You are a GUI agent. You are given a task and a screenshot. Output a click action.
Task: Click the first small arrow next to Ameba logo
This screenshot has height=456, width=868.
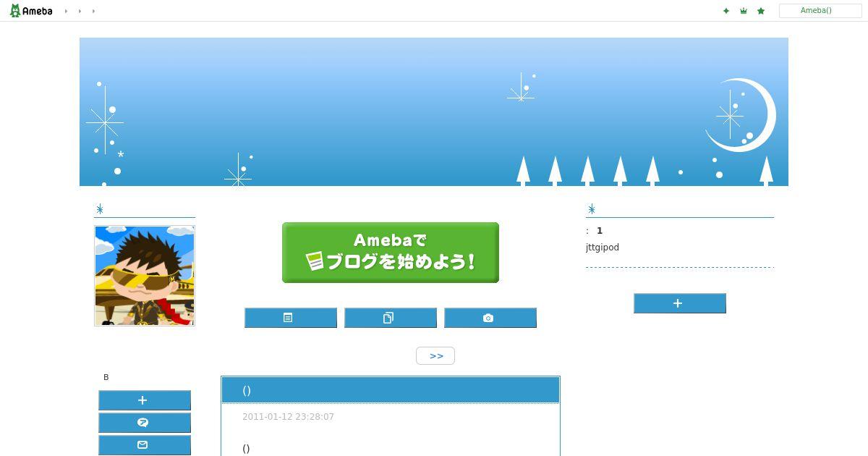[66, 11]
